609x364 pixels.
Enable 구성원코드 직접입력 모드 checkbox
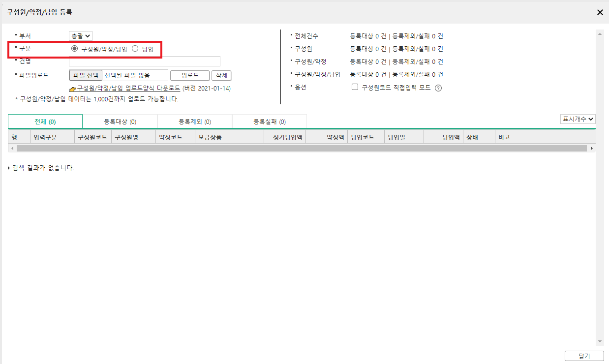pos(355,87)
